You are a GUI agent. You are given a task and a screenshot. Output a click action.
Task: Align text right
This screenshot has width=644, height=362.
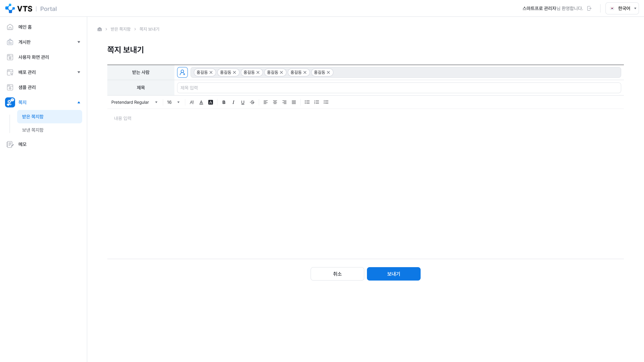click(x=284, y=102)
